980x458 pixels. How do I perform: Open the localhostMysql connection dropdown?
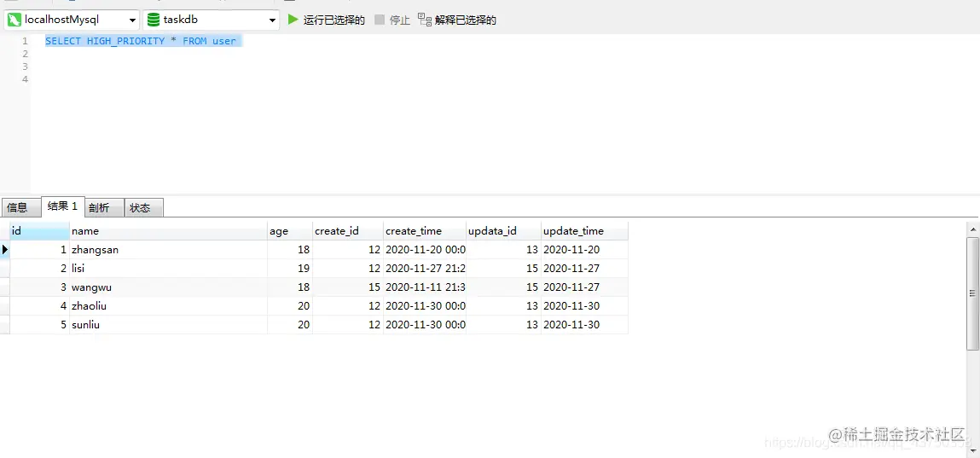pos(132,20)
